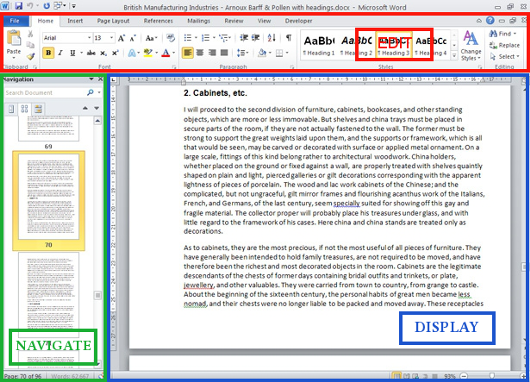
Task: Apply strikethrough formatting icon
Action: [91, 53]
